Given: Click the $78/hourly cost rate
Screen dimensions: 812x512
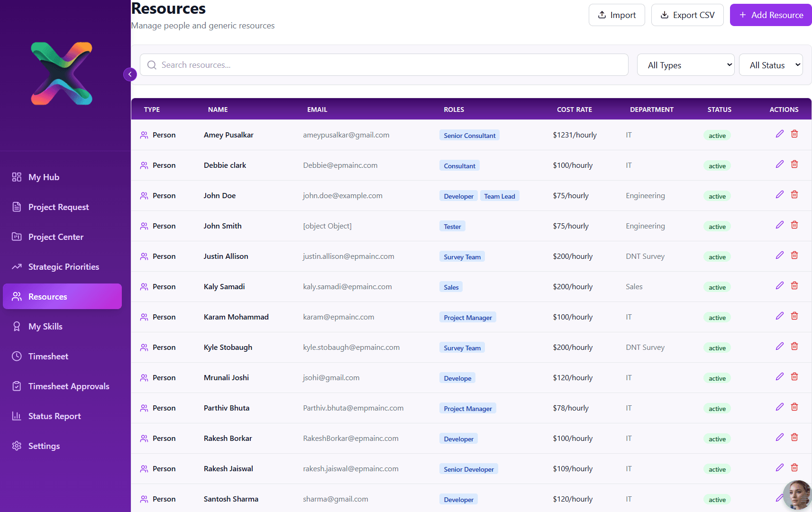Looking at the screenshot, I should coord(571,408).
